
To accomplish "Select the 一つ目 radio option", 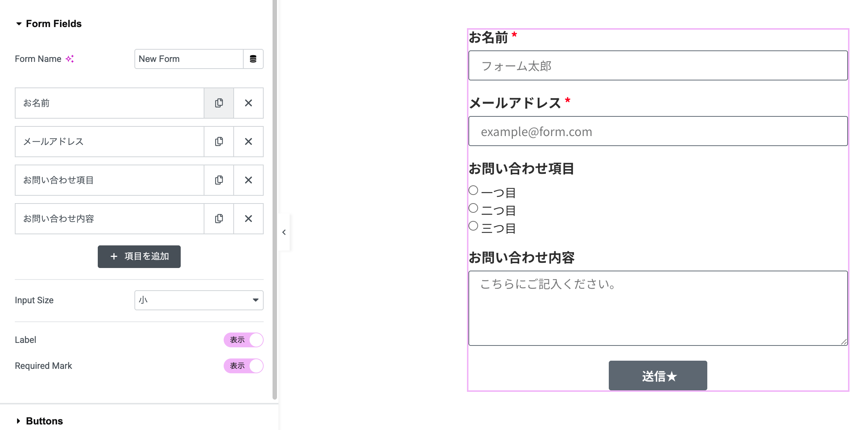I will [x=473, y=189].
